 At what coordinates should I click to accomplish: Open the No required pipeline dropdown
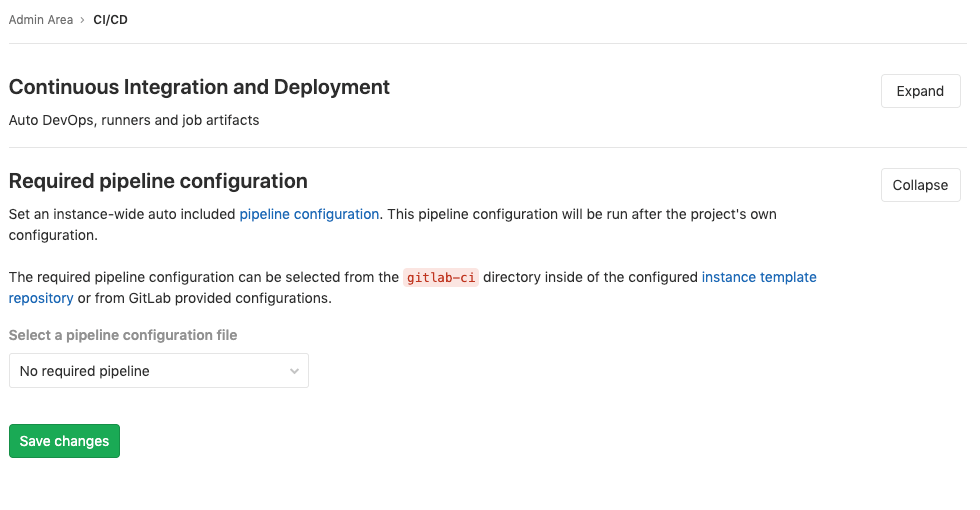[158, 371]
